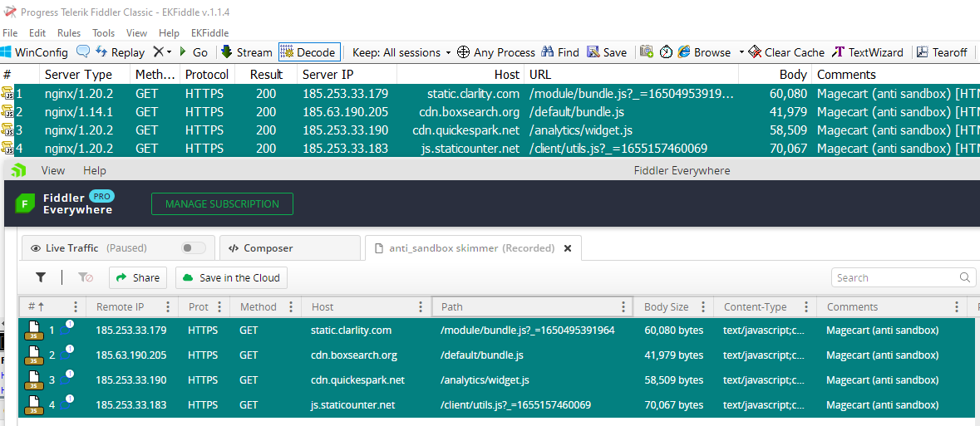Viewport: 980px width, 426px height.
Task: Open Host column options menu
Action: pos(421,306)
